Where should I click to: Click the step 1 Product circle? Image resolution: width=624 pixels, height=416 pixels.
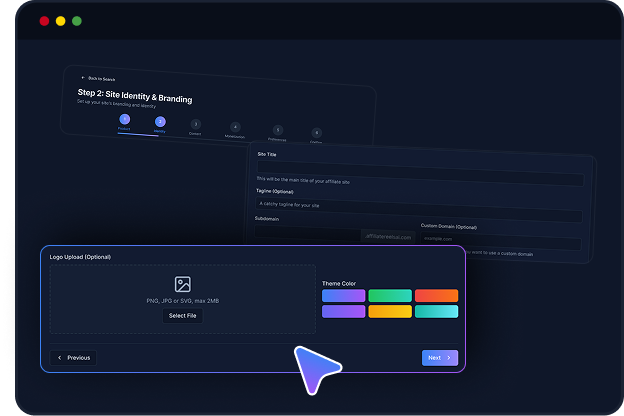124,119
